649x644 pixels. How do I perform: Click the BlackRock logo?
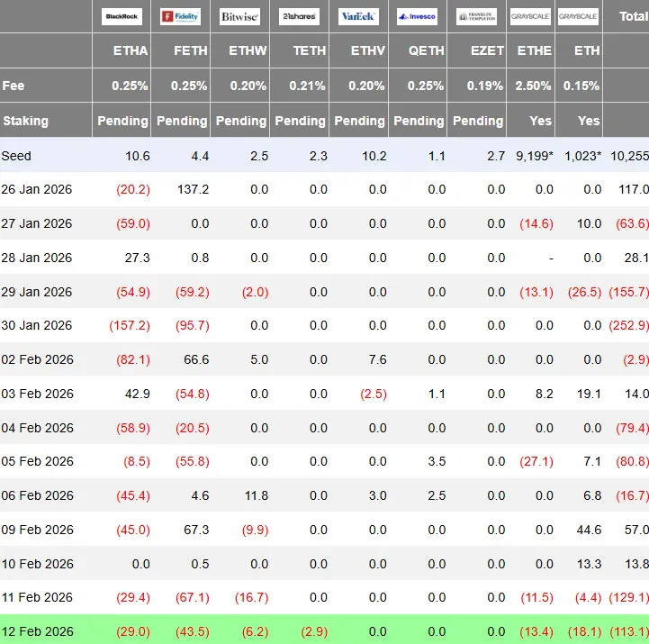122,16
